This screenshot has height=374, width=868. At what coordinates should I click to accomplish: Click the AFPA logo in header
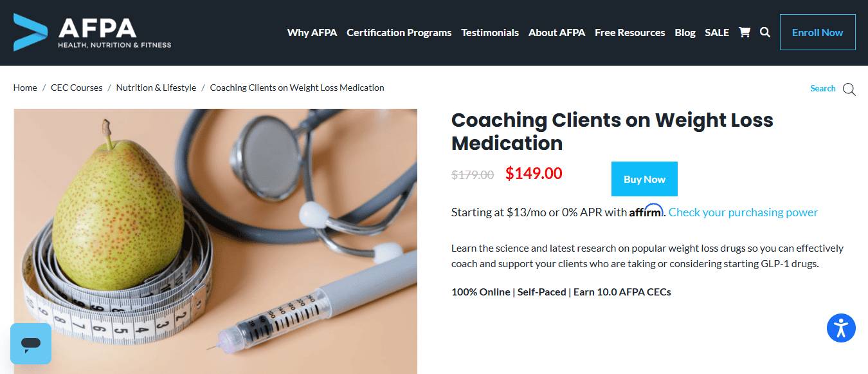(x=93, y=32)
